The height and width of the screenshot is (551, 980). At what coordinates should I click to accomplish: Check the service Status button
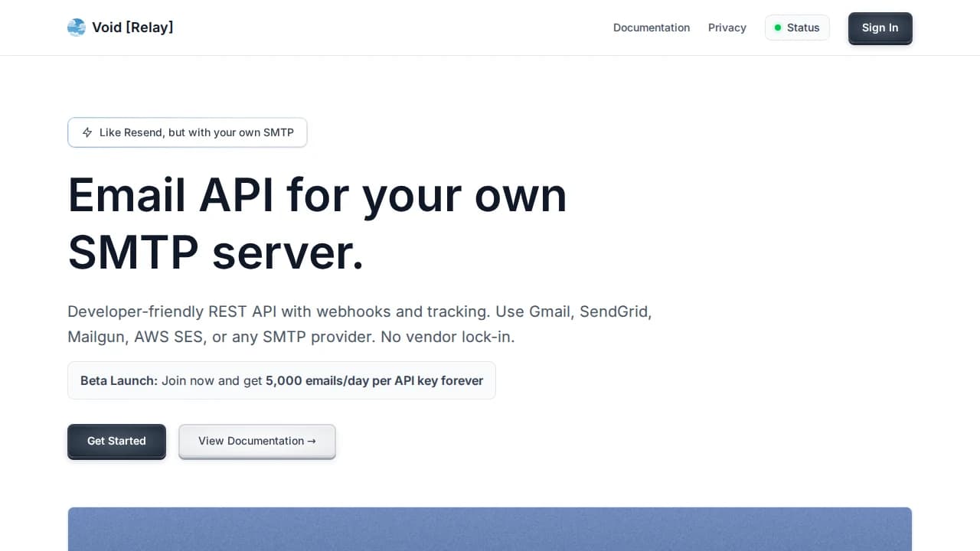[x=797, y=28]
